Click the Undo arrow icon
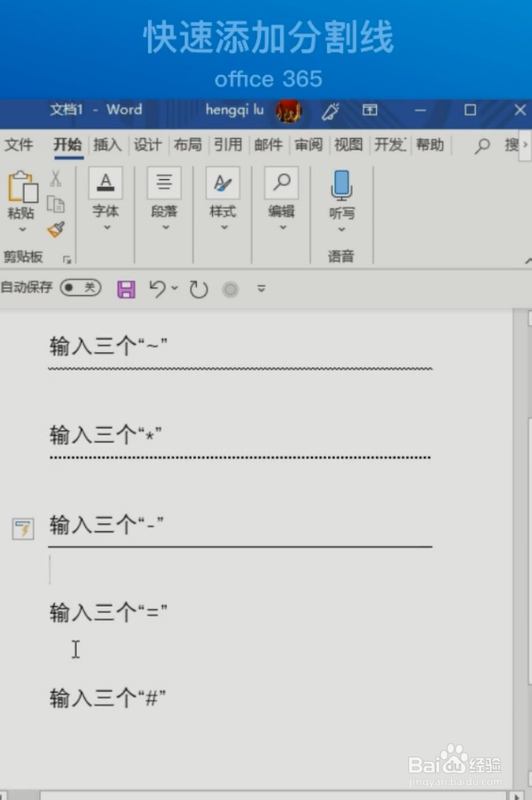 (x=157, y=289)
